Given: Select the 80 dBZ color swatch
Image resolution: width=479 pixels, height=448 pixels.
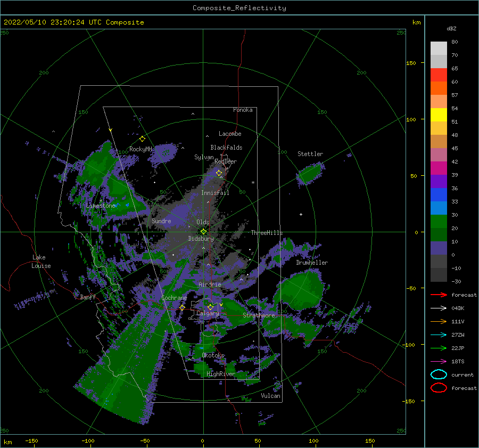Looking at the screenshot, I should tap(439, 48).
